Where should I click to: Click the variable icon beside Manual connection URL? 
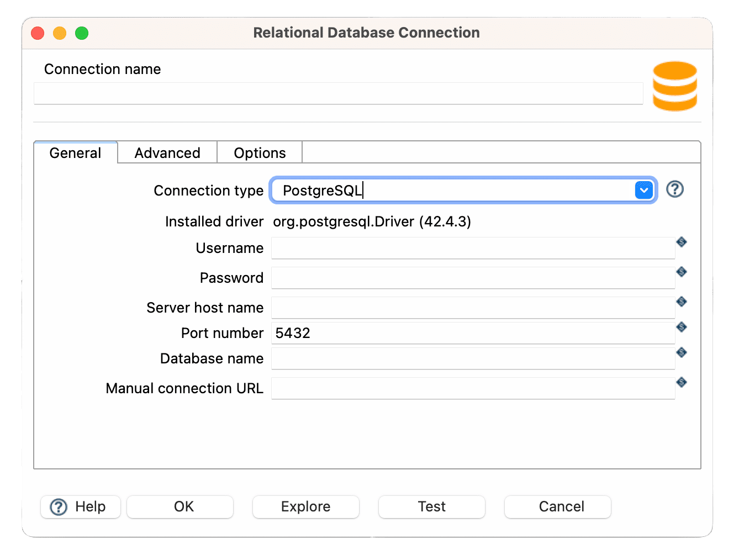pyautogui.click(x=682, y=382)
